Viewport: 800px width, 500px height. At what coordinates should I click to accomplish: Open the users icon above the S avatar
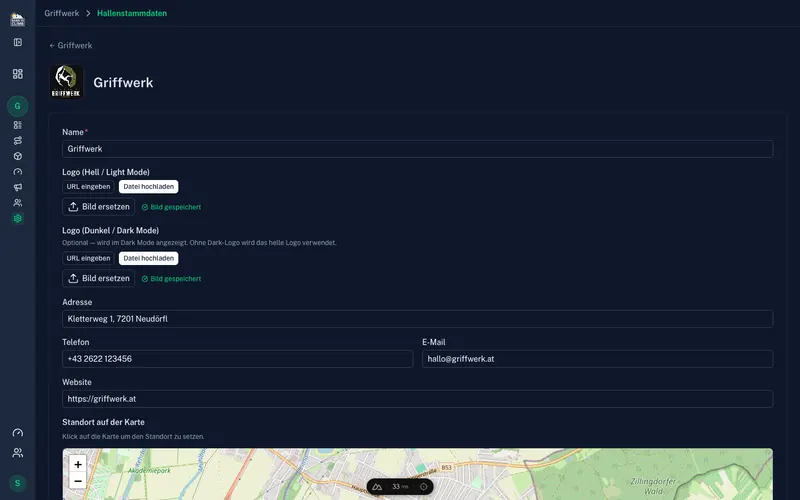[18, 453]
